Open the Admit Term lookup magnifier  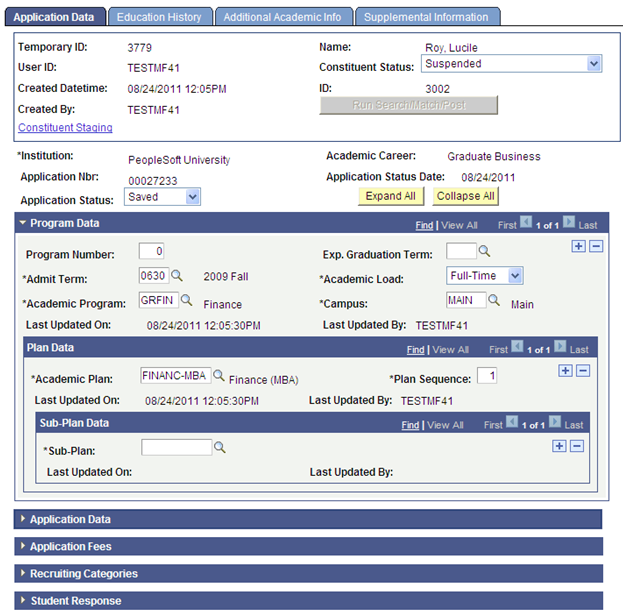click(x=177, y=275)
